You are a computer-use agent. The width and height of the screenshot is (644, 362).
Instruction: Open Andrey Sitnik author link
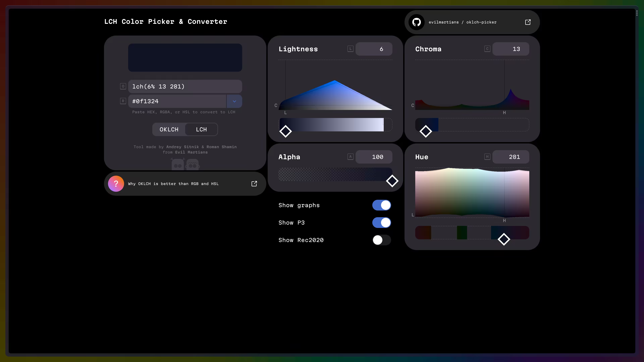coord(182,147)
